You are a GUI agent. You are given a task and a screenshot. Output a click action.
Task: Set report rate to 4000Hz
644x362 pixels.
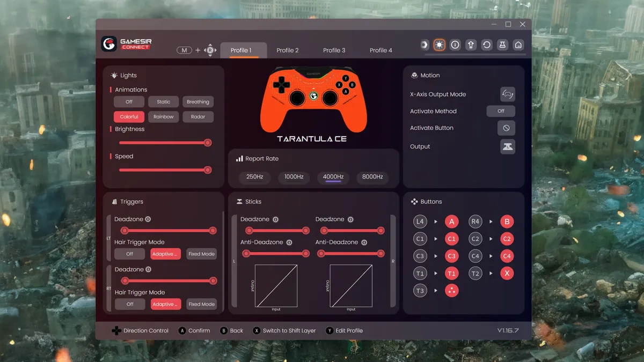[333, 177]
